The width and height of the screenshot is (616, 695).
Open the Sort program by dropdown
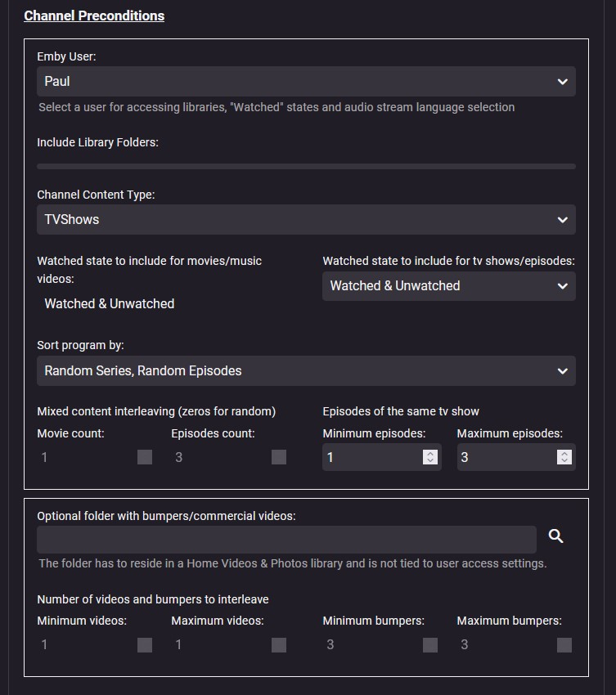tap(306, 371)
